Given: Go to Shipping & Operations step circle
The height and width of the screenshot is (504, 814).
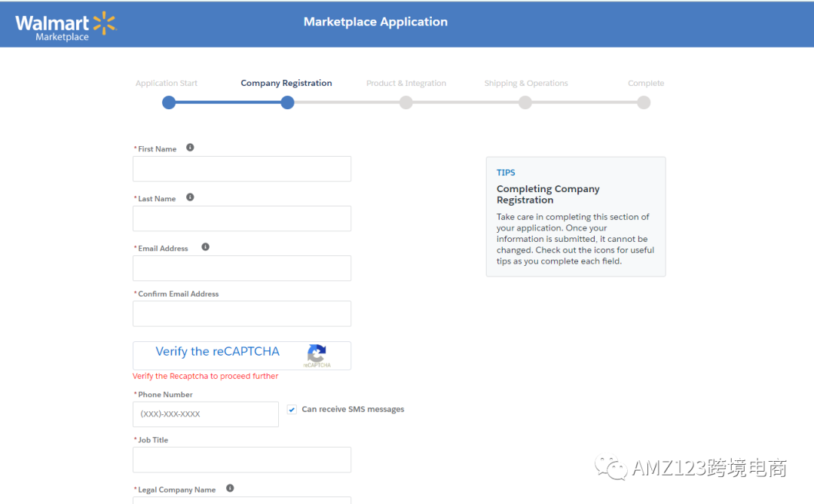Looking at the screenshot, I should 525,102.
